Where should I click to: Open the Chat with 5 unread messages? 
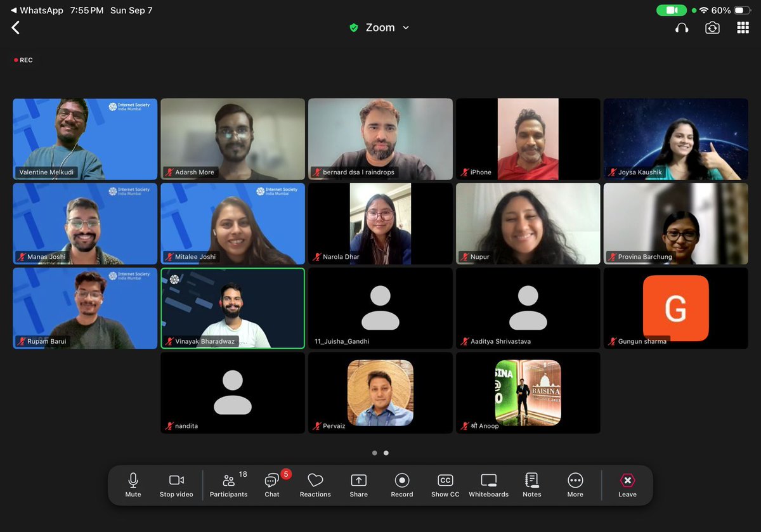pos(272,486)
